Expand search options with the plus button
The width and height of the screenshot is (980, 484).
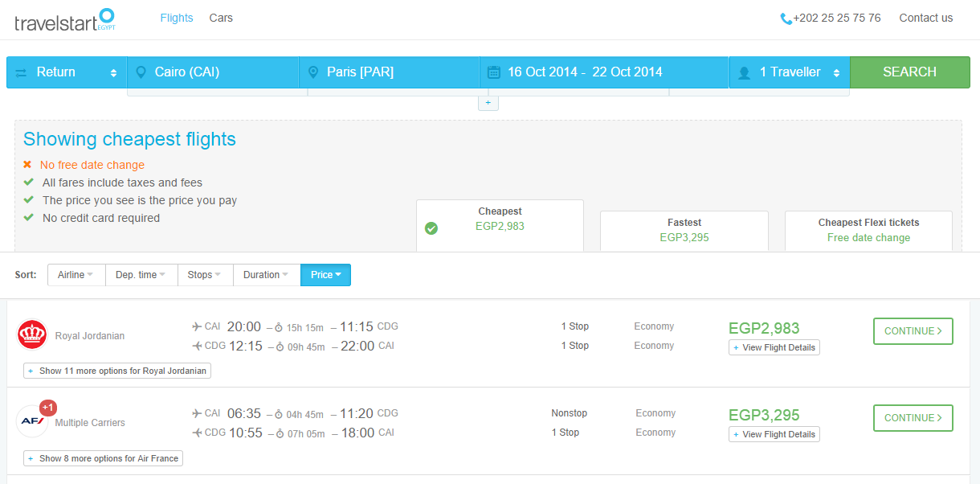488,103
